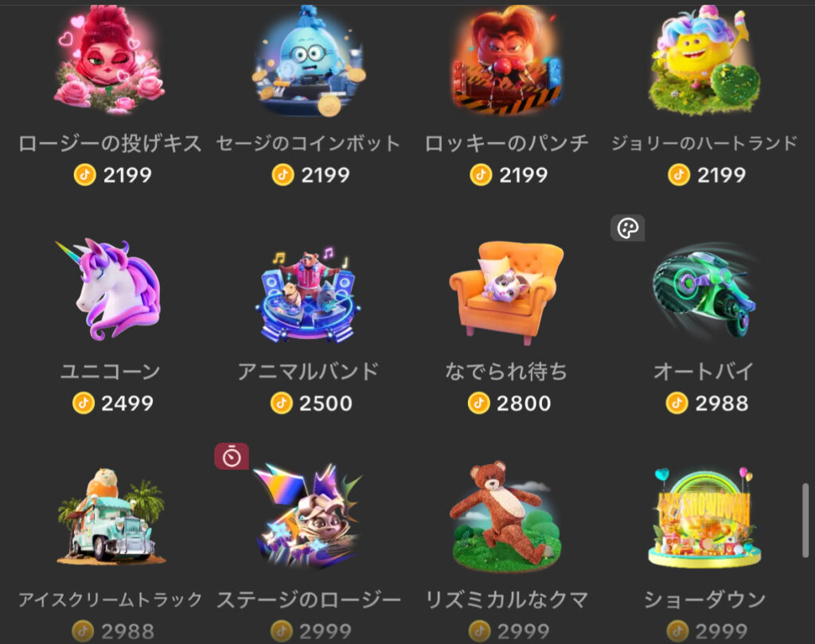Click the timer badge on ステージのロージー

pos(232,456)
